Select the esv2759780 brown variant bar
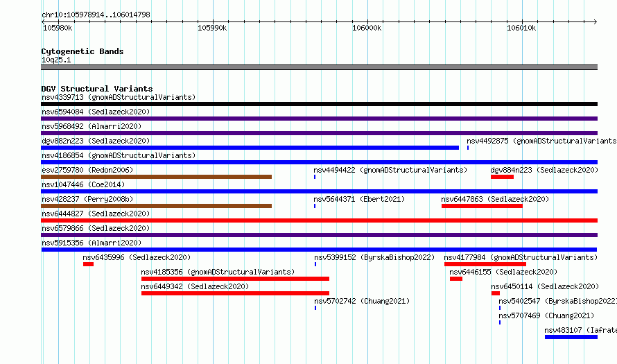 (x=156, y=177)
